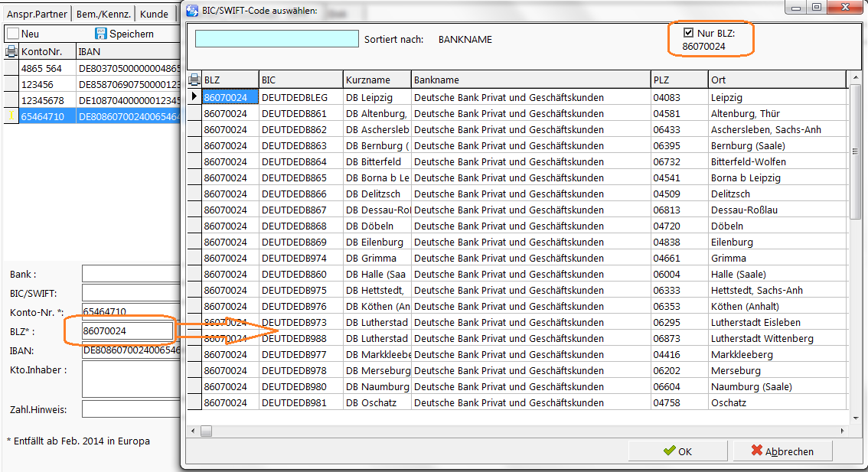Click the horizontal scrollbar thumb

(x=206, y=431)
